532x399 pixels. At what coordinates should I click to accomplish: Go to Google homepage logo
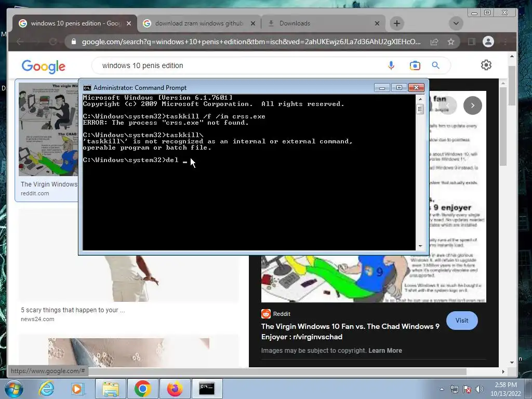[44, 66]
